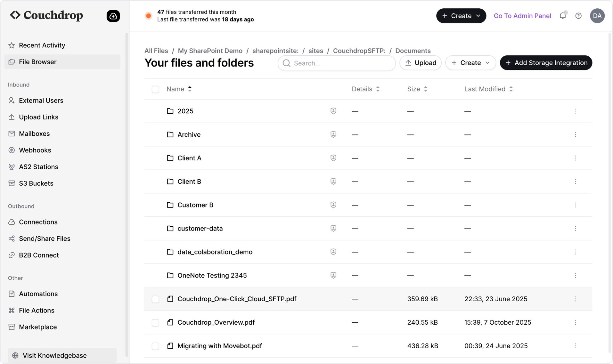Click the shield icon on data_colaboration_demo row

coord(333,252)
